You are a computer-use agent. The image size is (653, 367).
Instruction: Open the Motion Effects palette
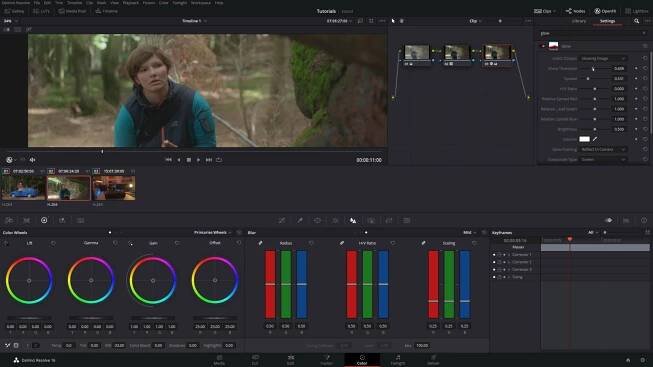[80, 220]
